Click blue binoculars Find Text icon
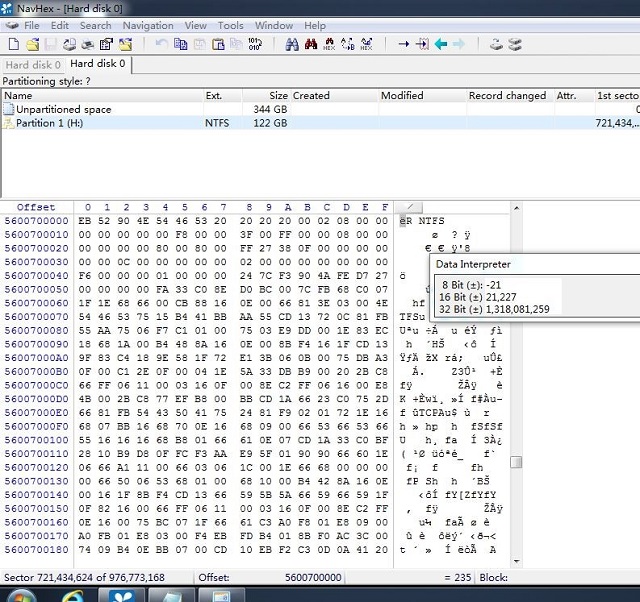 tap(292, 44)
